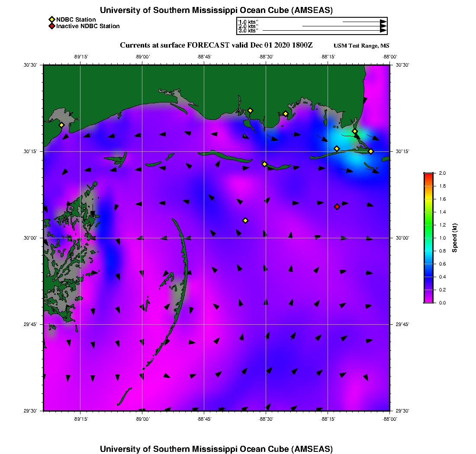Click yellow diamond icon in the map legend
476x454 pixels.
click(51, 19)
